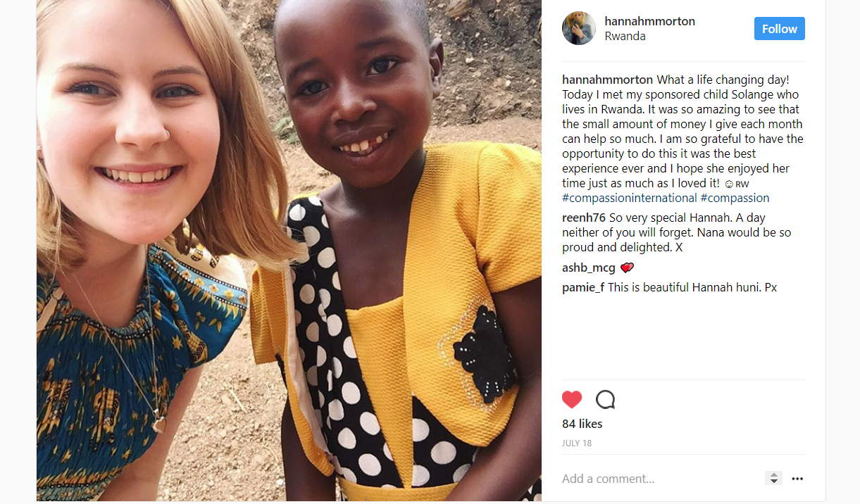The image size is (860, 504).
Task: Click the heart emoji in ashb_mcg's comment
Action: [x=627, y=267]
